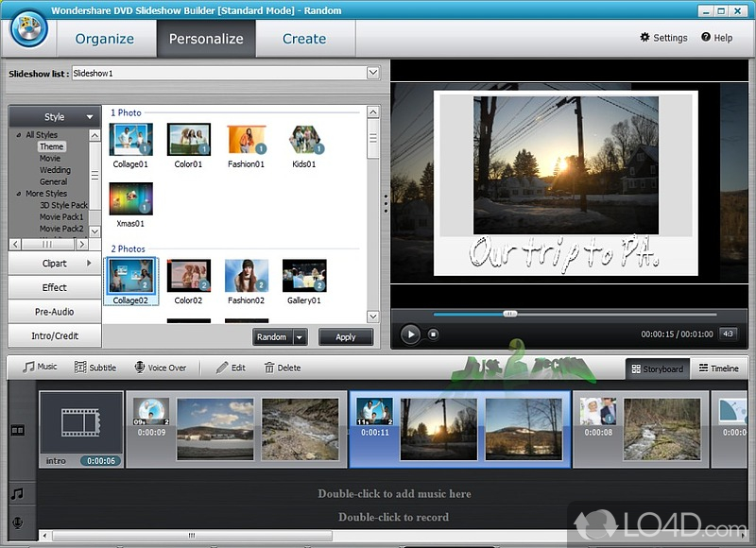Select the Collage02 style thumbnail
The image size is (756, 548).
130,276
